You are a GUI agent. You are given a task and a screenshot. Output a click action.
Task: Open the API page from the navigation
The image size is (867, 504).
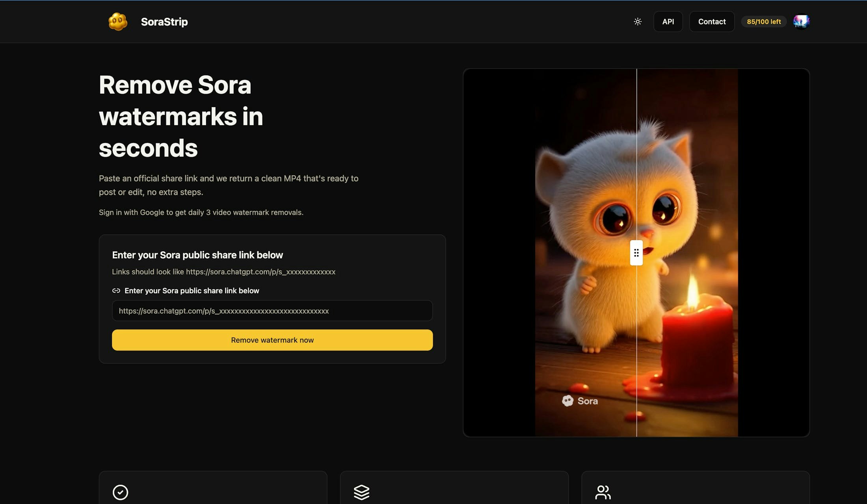[668, 22]
